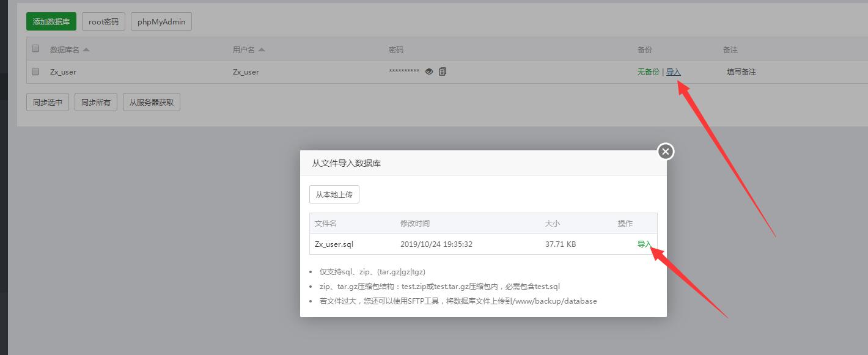Import the Zx_user.sql file via 导入

tap(644, 244)
